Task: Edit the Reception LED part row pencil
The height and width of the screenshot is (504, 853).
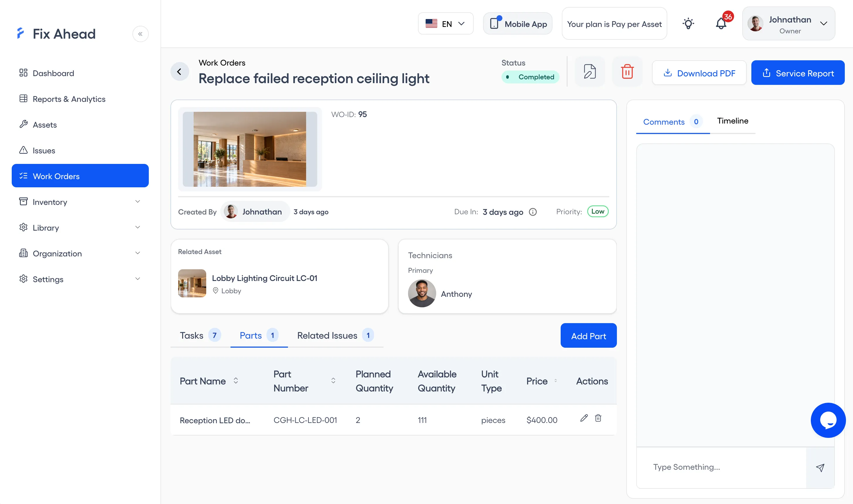Action: [x=584, y=418]
